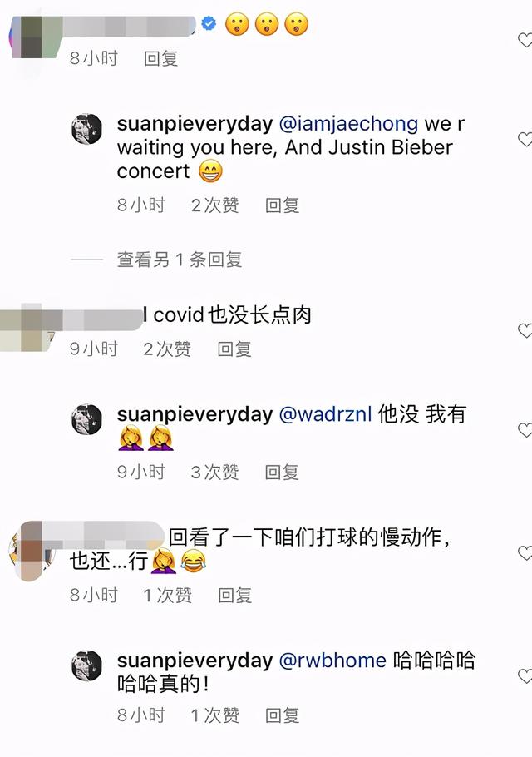The width and height of the screenshot is (532, 757).
Task: Open the @rwbhome mention
Action: point(332,661)
